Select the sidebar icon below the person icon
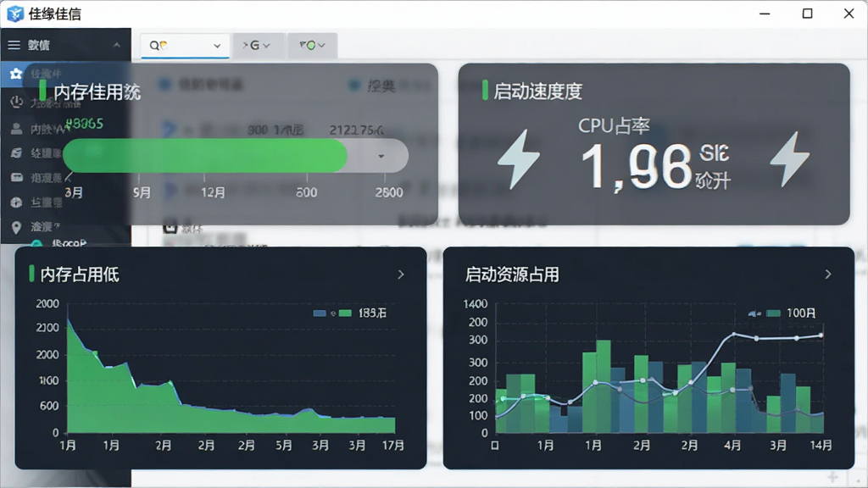The width and height of the screenshot is (868, 488). 17,152
